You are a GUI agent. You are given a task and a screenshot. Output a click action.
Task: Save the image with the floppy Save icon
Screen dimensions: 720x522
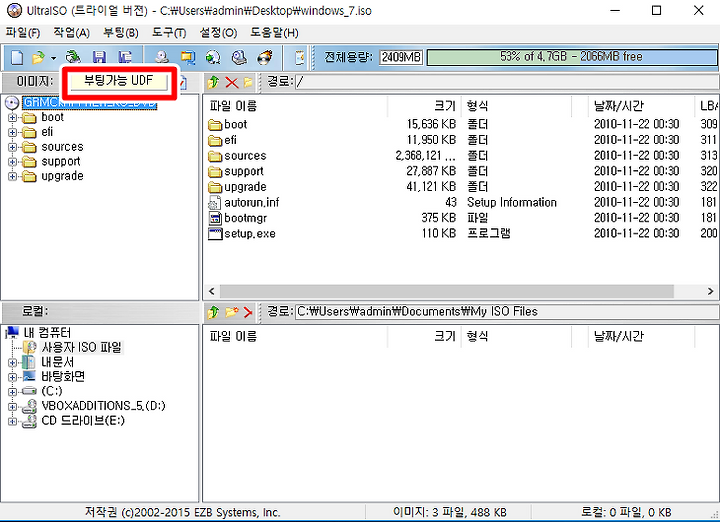click(99, 57)
